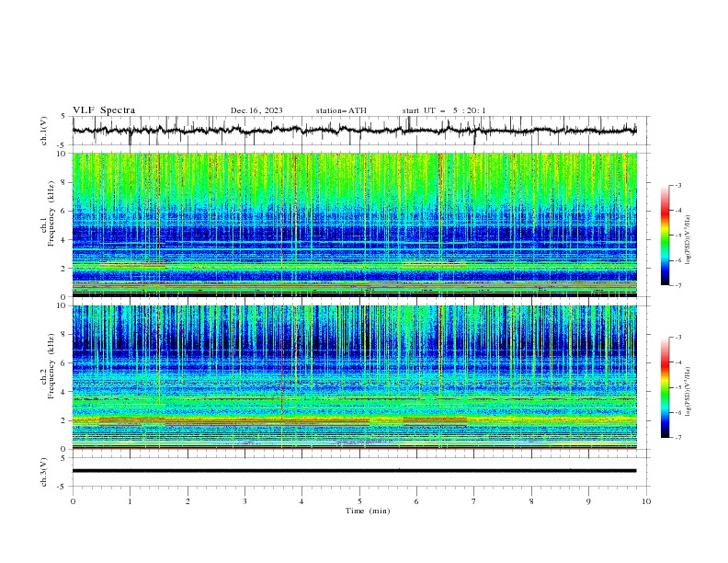Image resolution: width=728 pixels, height=563 pixels.
Task: Click the ch.1 colorbar "log(PSD)(V²/Hz)" label
Action: coord(688,239)
